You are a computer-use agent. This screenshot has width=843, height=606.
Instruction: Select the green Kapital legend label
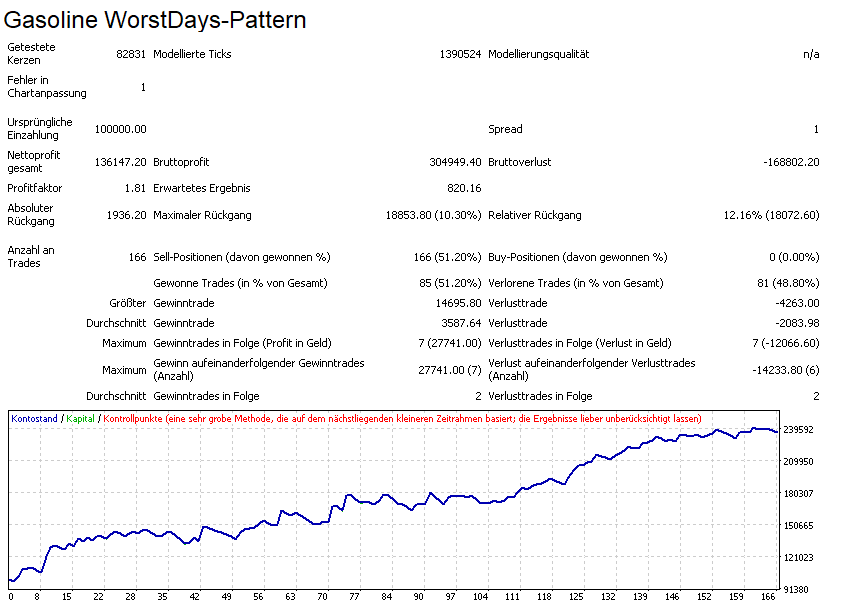(82, 418)
